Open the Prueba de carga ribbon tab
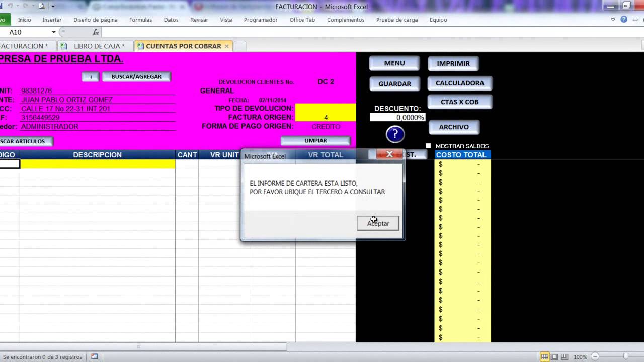 (x=397, y=20)
